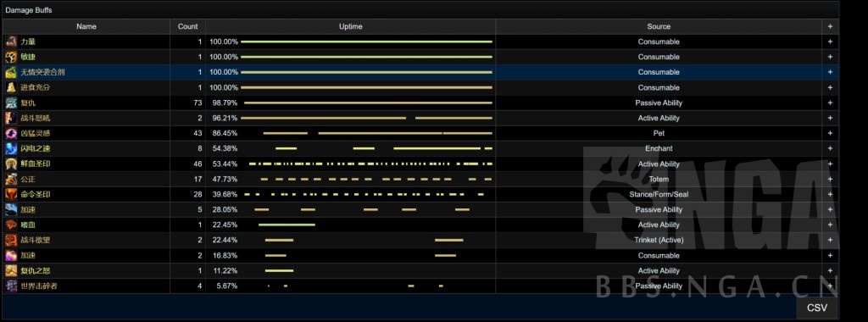868x322 pixels.
Task: Open the 无情突袭合剂 name link
Action: tap(43, 72)
